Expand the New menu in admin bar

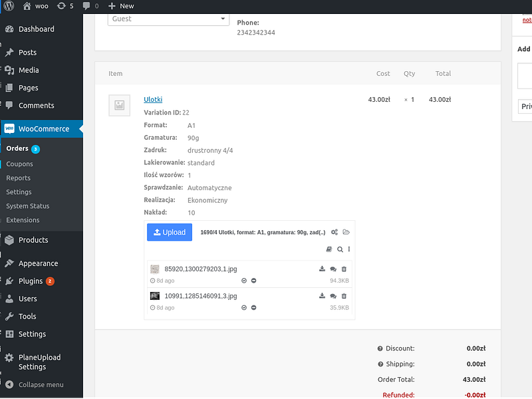pos(121,6)
